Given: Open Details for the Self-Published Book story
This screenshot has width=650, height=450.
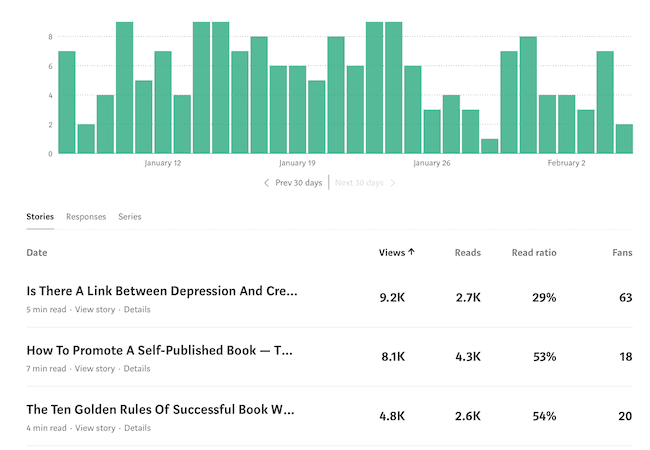Looking at the screenshot, I should pos(137,369).
